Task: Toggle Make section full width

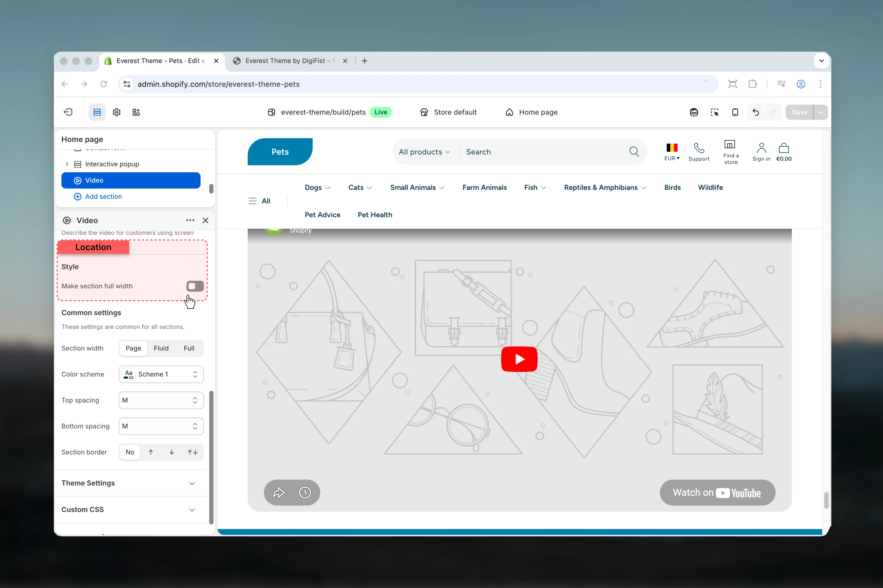Action: pyautogui.click(x=195, y=286)
